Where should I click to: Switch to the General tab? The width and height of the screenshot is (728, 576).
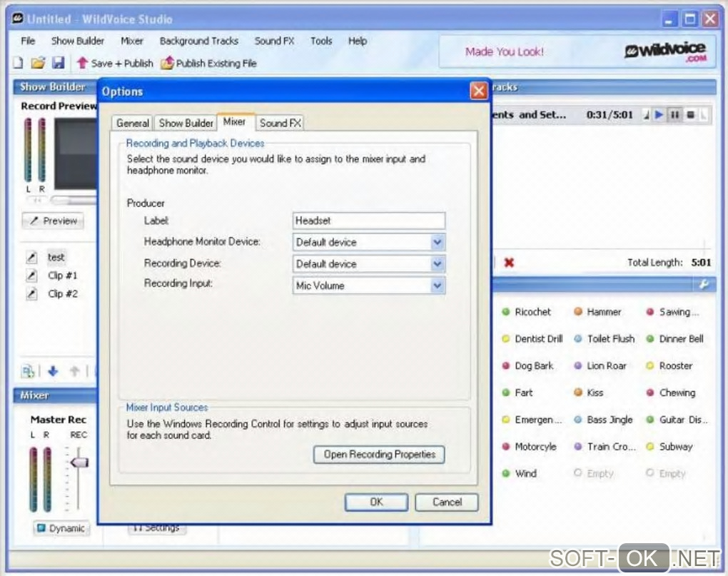[x=133, y=123]
